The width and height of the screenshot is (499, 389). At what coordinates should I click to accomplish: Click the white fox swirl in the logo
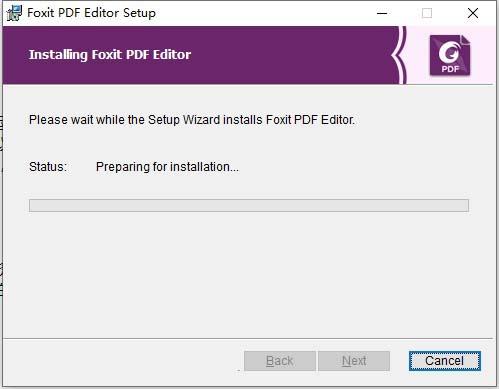click(449, 53)
